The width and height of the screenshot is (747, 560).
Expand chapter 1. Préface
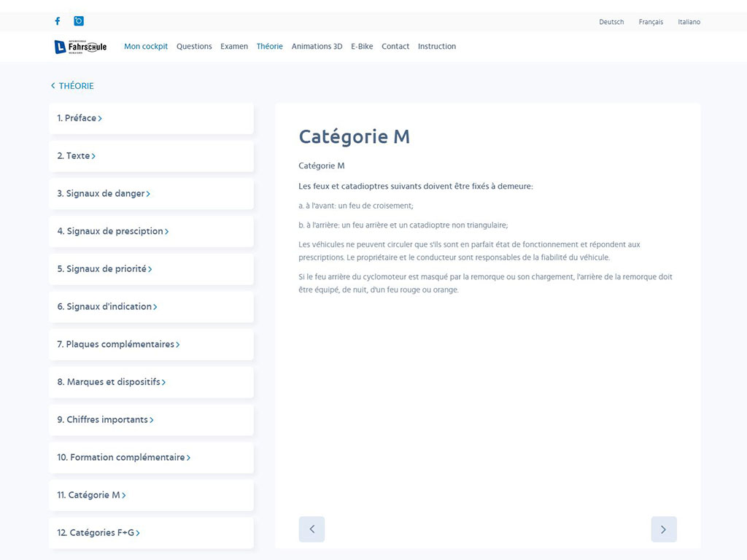click(80, 118)
